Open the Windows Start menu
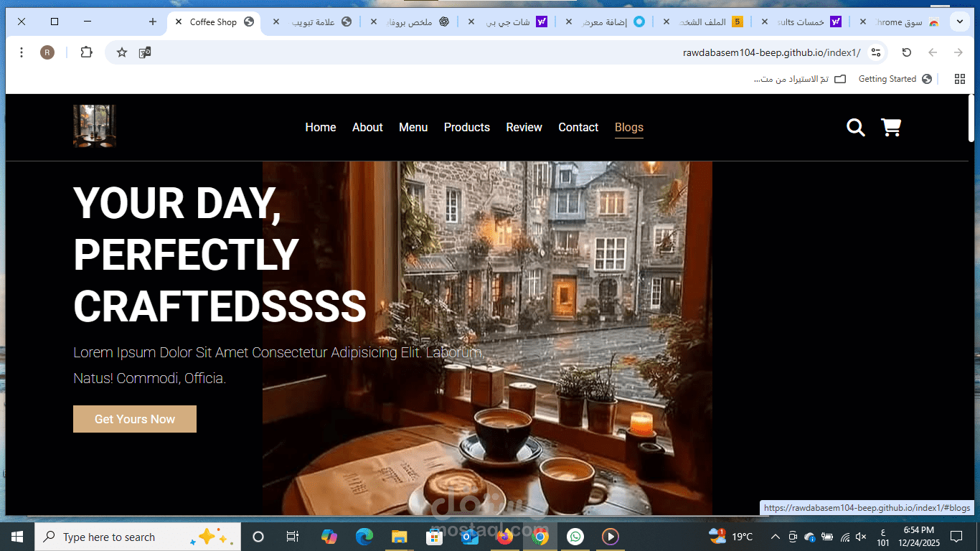 click(17, 537)
